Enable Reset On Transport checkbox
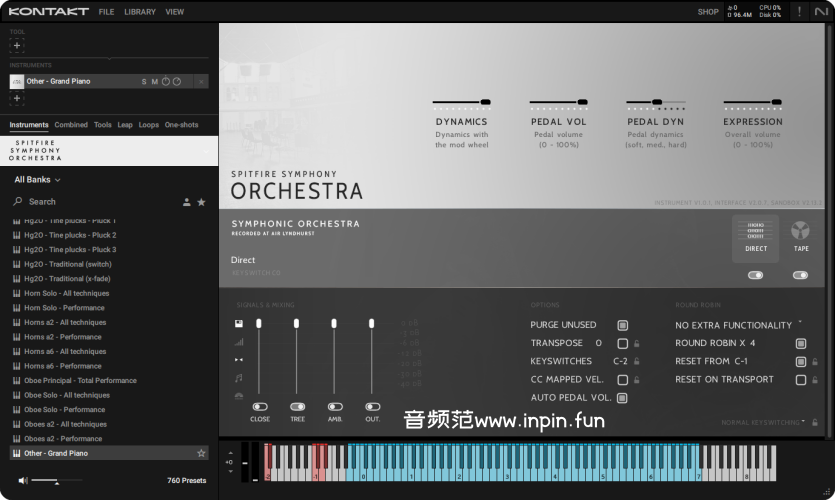The width and height of the screenshot is (835, 500). click(x=800, y=380)
